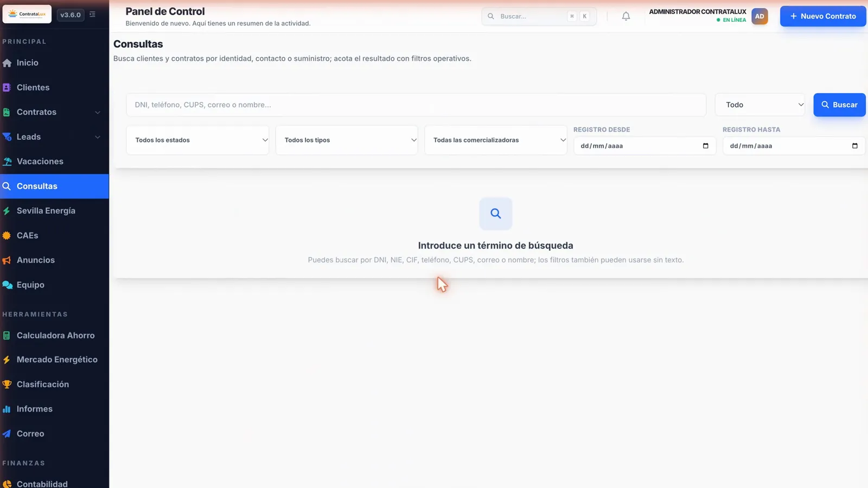Viewport: 868px width, 488px height.
Task: Click the Registro Hasta date field
Action: [794, 146]
